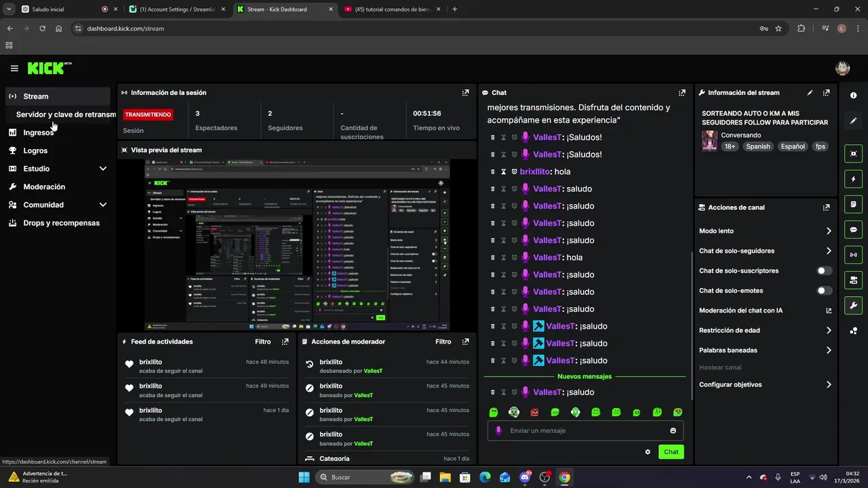The height and width of the screenshot is (488, 868).
Task: Open Servidor y clave de retransmisión
Action: coord(66,115)
